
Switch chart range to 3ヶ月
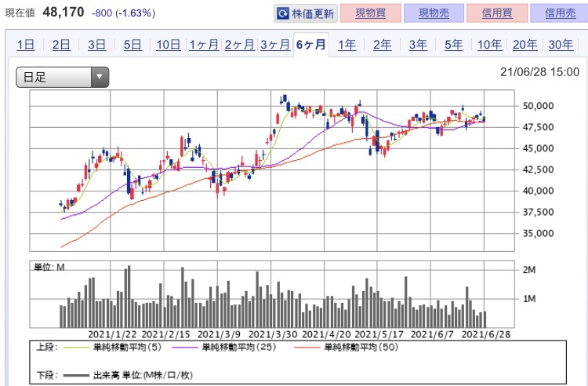point(275,45)
